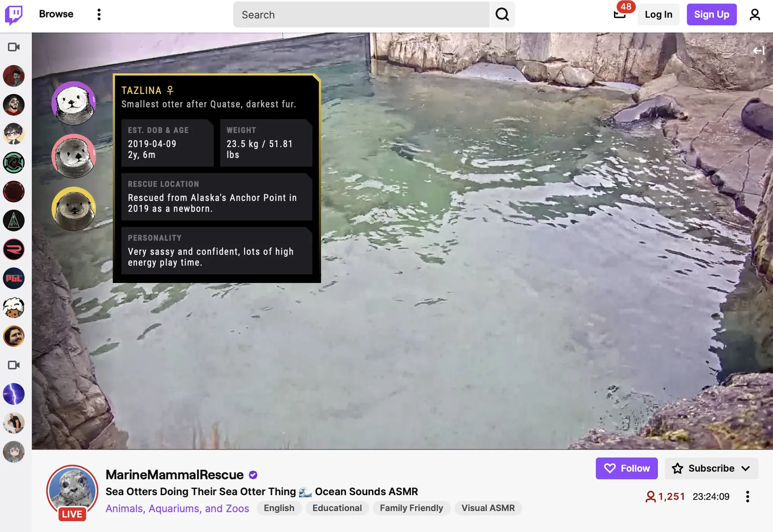Open the inbox with 48 notifications
The image size is (773, 532).
click(620, 14)
